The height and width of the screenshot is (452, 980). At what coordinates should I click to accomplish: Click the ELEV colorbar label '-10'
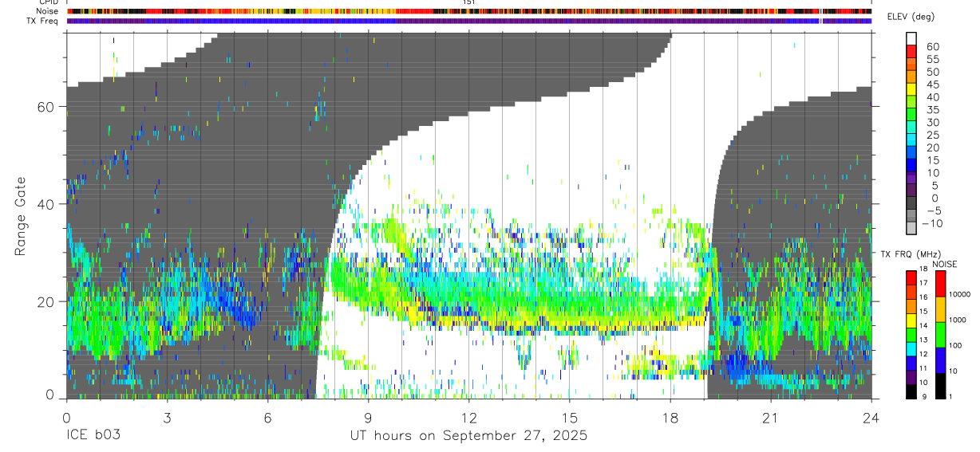coord(934,223)
